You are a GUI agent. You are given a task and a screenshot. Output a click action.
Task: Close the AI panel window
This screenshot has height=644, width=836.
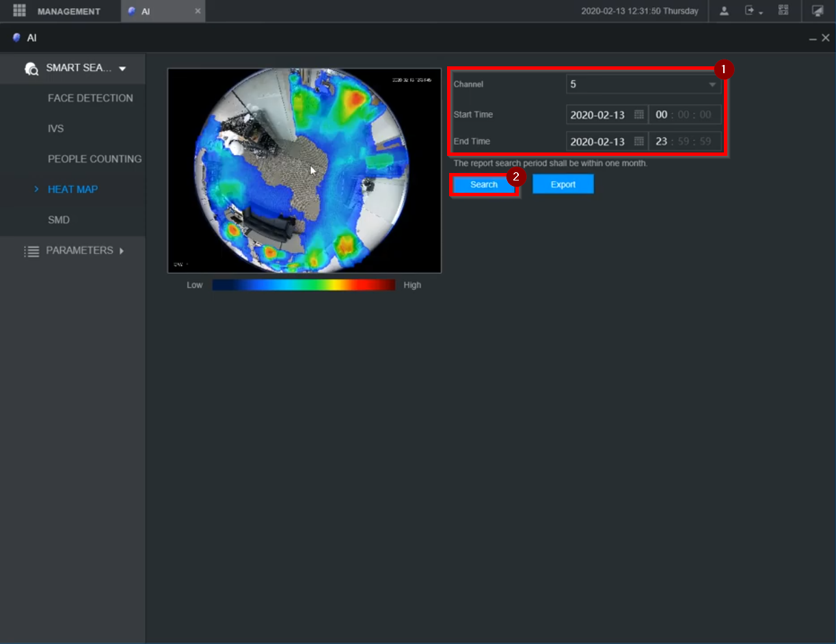tap(826, 38)
